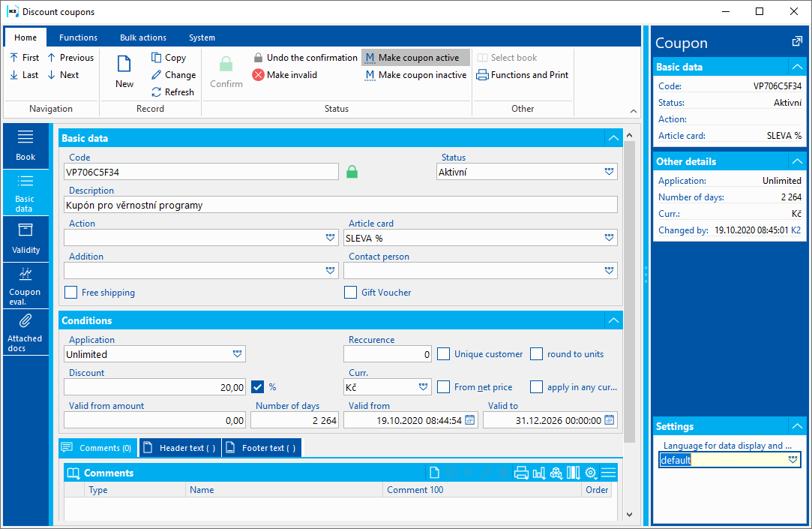Viewport: 812px width, 529px height.
Task: Open the language default dropdown in Settings
Action: point(793,459)
